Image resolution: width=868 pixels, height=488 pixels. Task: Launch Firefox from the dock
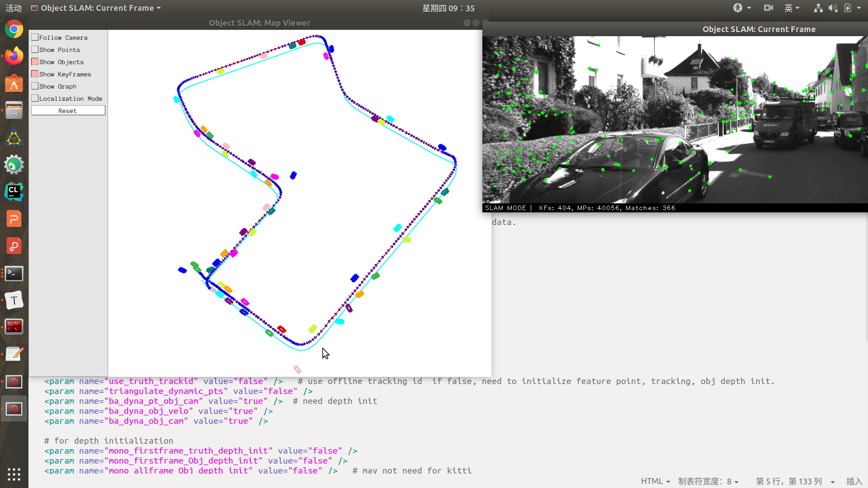(14, 56)
